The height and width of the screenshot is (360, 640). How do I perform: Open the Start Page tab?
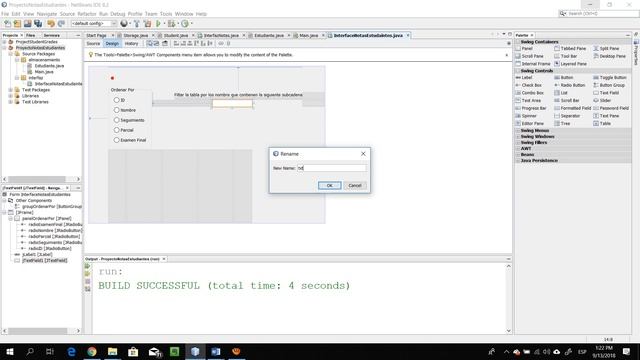[96, 36]
